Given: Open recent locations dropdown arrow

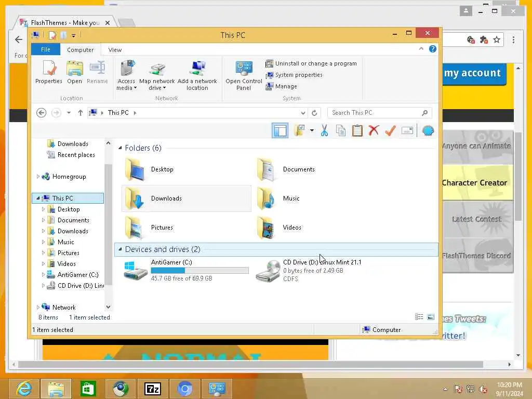Looking at the screenshot, I should 69,113.
